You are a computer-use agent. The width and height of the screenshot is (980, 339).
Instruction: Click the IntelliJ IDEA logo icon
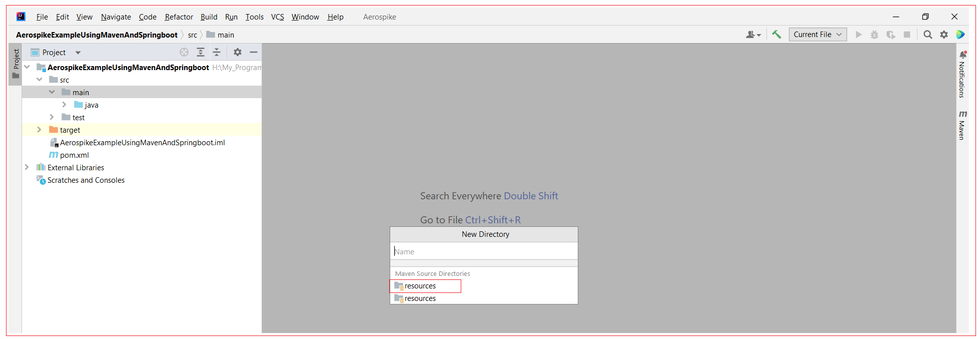pyautogui.click(x=21, y=17)
